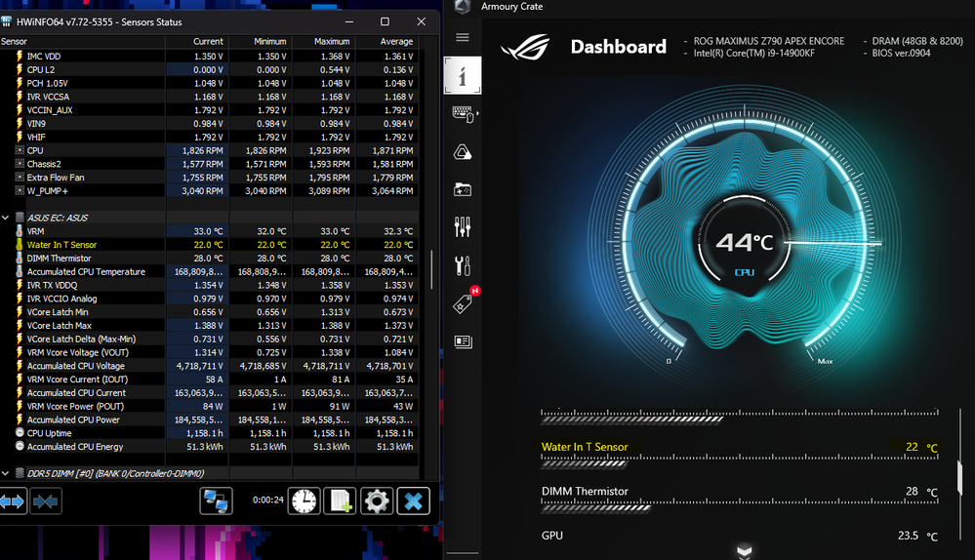Open the Tools wrench-screwdriver icon

pyautogui.click(x=462, y=265)
